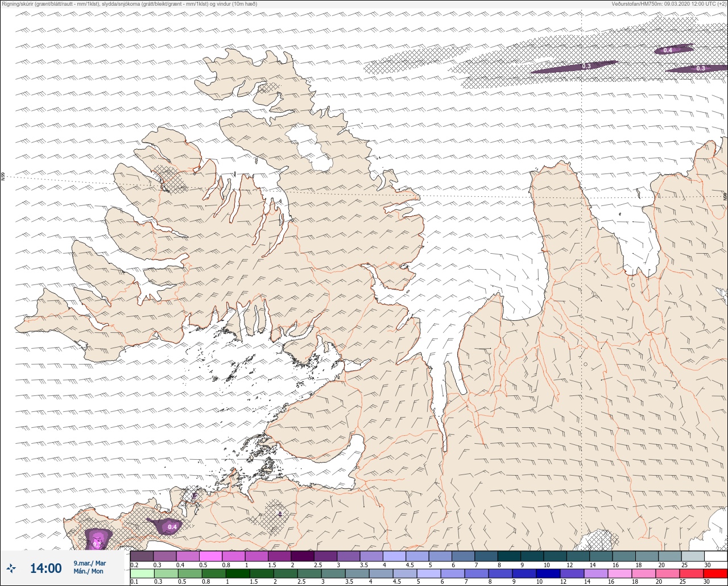
Task: Click the N99 label on the left map edge
Action: (x=3, y=177)
